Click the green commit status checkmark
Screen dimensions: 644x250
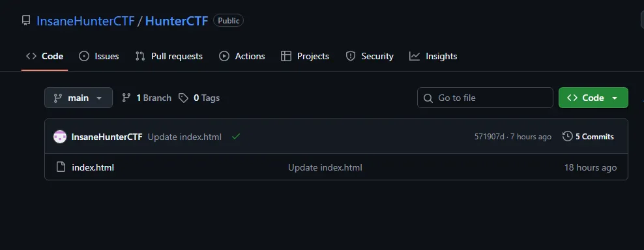pos(236,137)
